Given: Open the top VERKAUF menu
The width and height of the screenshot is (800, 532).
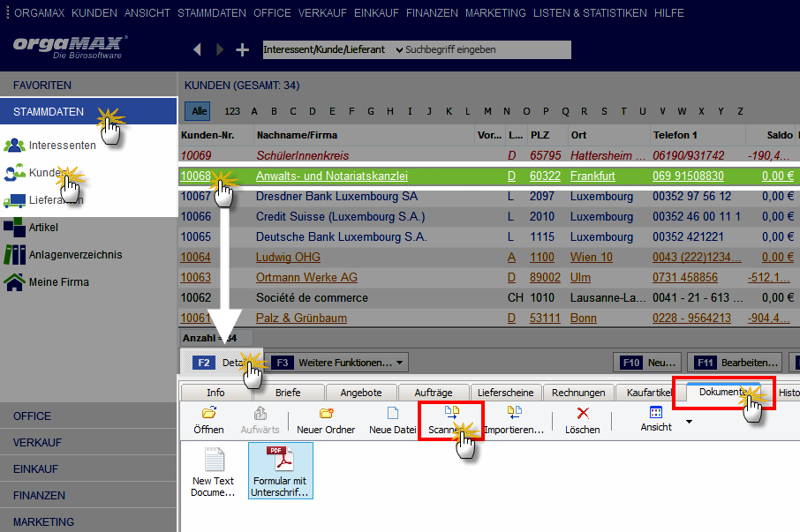Looking at the screenshot, I should 322,12.
